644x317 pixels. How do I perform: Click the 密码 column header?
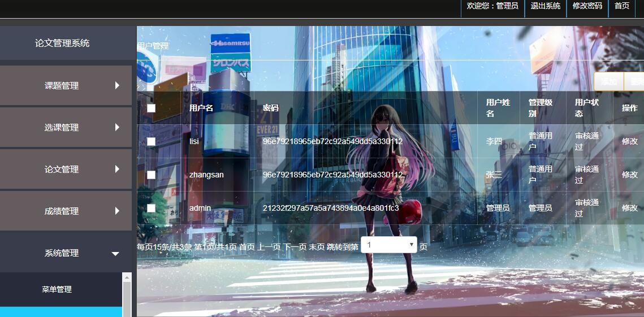click(271, 108)
